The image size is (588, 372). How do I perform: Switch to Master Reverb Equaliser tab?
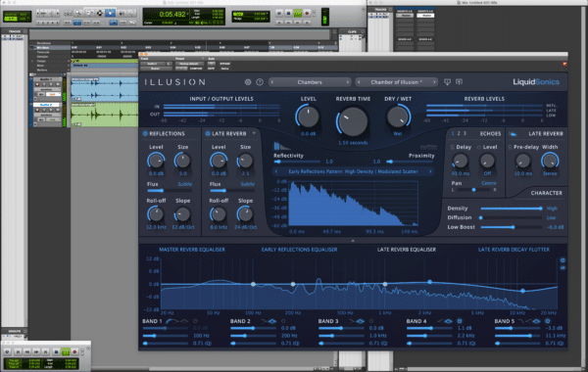tap(192, 250)
